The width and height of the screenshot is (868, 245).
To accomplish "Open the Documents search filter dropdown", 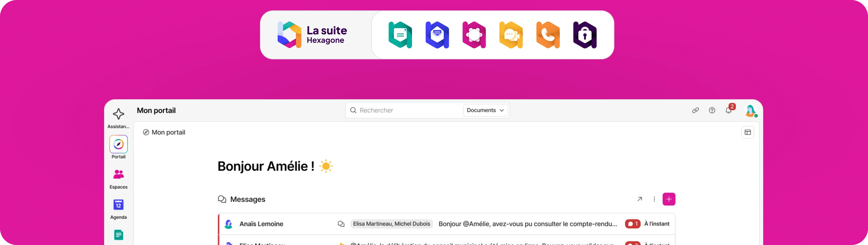I will click(485, 110).
